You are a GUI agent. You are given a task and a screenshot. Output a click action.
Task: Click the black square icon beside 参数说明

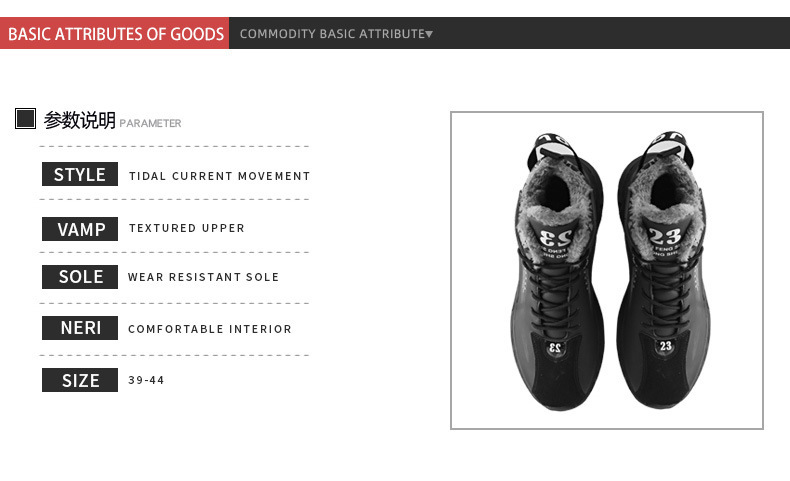[26, 119]
